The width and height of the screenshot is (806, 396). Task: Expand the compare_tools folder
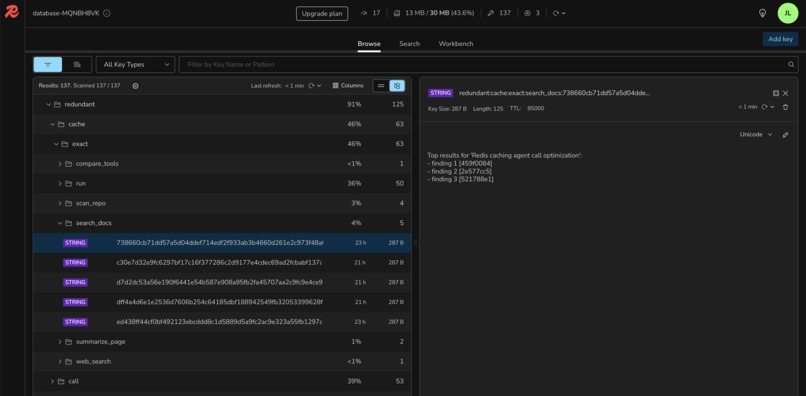pos(60,164)
